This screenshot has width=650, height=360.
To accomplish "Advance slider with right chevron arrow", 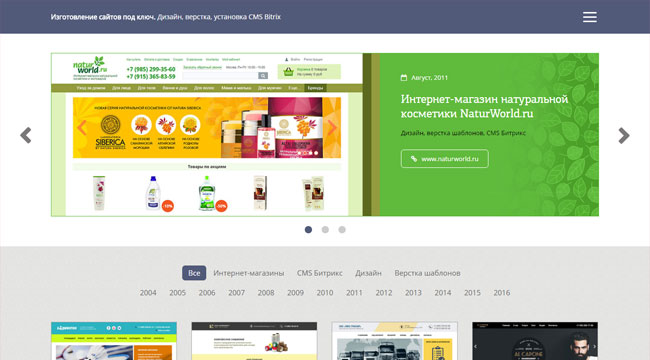I will point(623,135).
